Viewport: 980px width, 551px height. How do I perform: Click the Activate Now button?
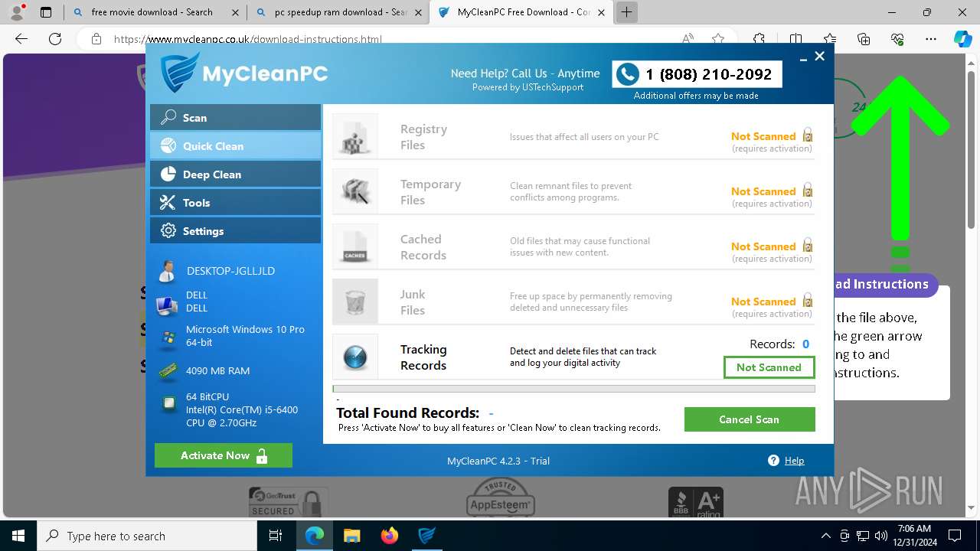pos(224,455)
